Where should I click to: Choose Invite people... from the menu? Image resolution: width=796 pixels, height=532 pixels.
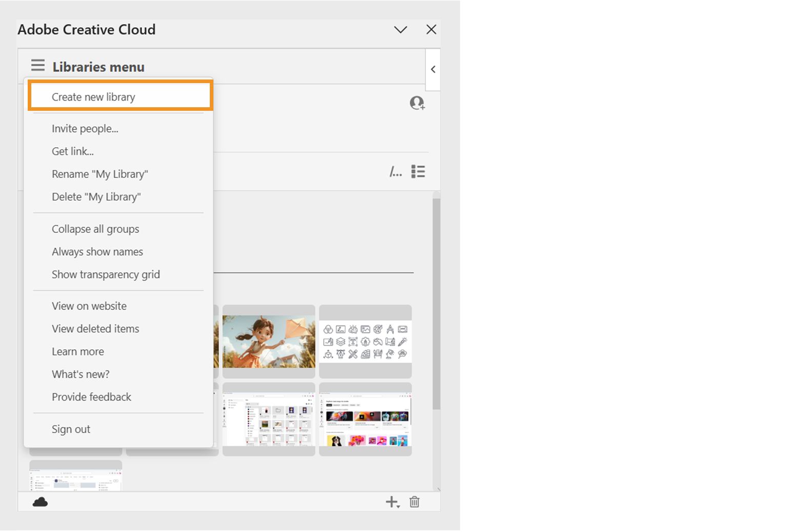click(x=118, y=129)
